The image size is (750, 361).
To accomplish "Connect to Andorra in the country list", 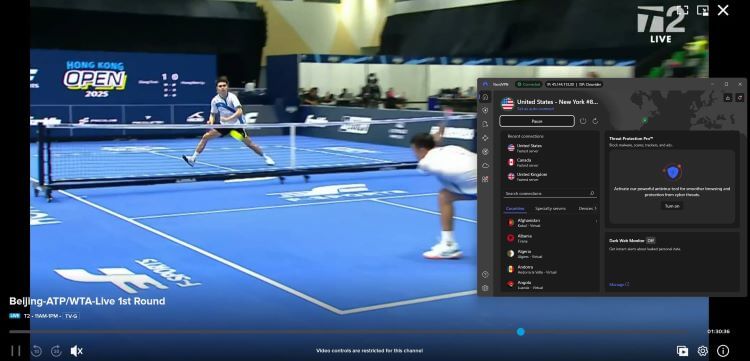I will 550,269.
